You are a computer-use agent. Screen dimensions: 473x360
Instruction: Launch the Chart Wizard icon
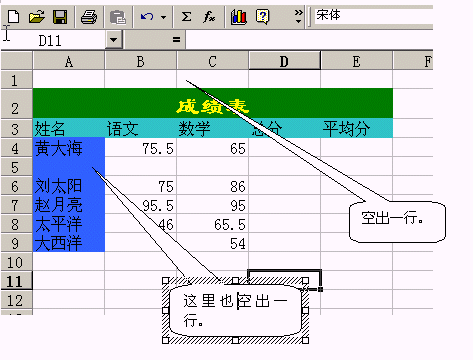239,17
